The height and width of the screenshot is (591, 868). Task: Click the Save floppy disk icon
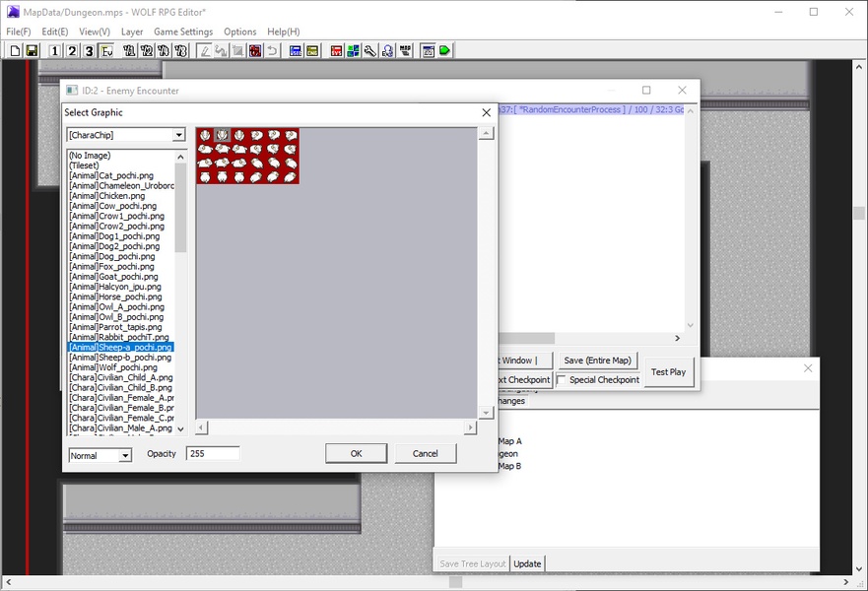point(32,51)
